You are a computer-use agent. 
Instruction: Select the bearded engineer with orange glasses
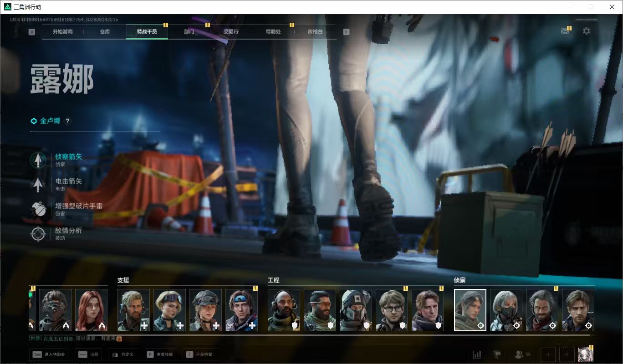[320, 310]
